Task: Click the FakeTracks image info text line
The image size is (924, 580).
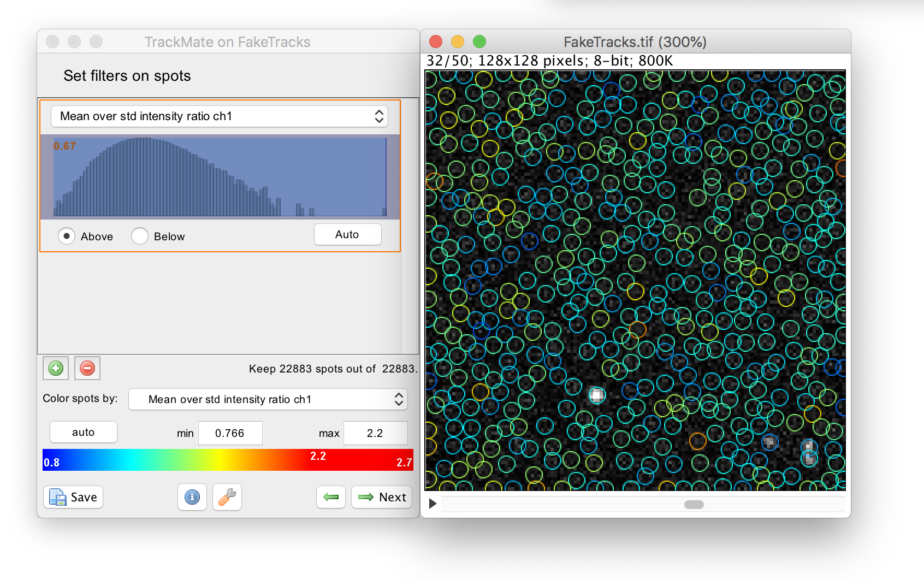Action: click(x=549, y=61)
